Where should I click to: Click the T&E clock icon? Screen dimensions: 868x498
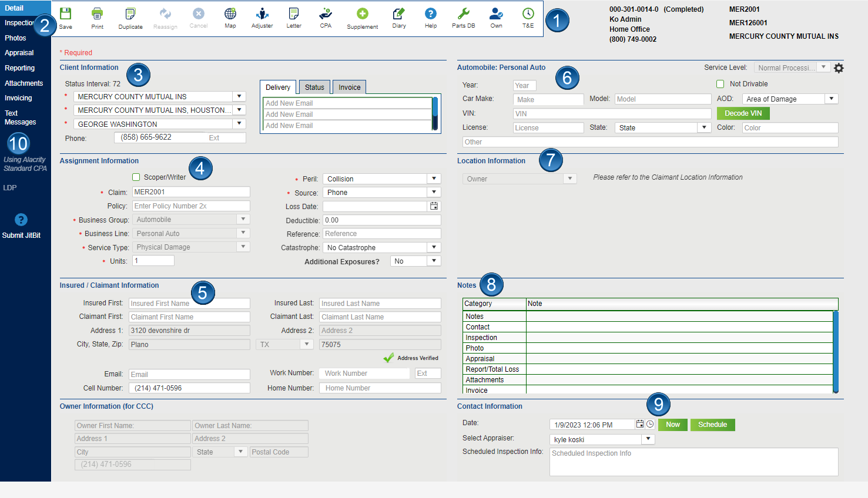(528, 14)
